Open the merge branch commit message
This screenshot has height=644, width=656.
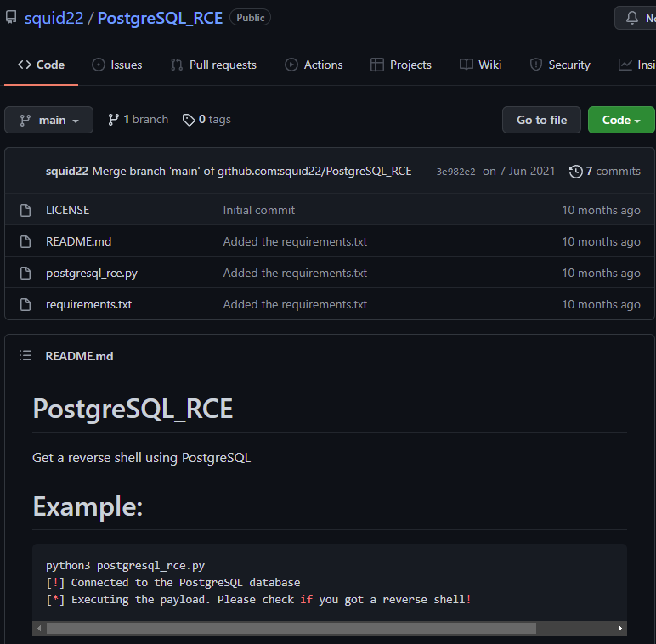[x=252, y=171]
